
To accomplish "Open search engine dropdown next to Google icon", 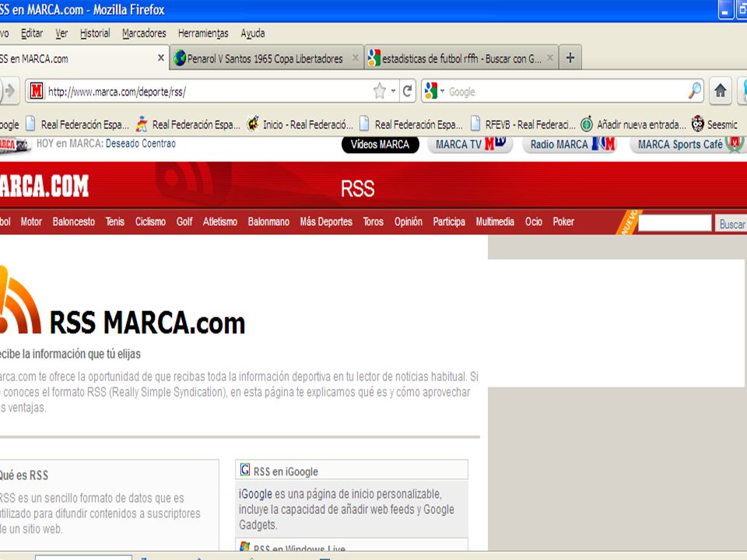I will (x=442, y=90).
